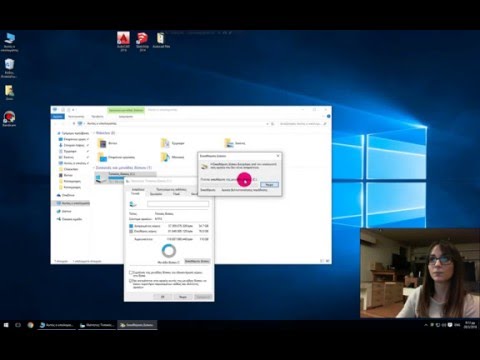Click the refresh icon next to the address bar

point(273,124)
